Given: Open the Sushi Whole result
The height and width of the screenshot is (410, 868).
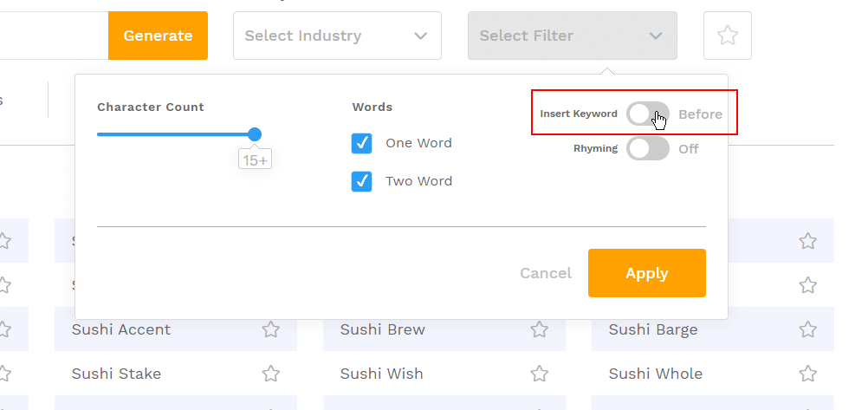Looking at the screenshot, I should (x=656, y=374).
